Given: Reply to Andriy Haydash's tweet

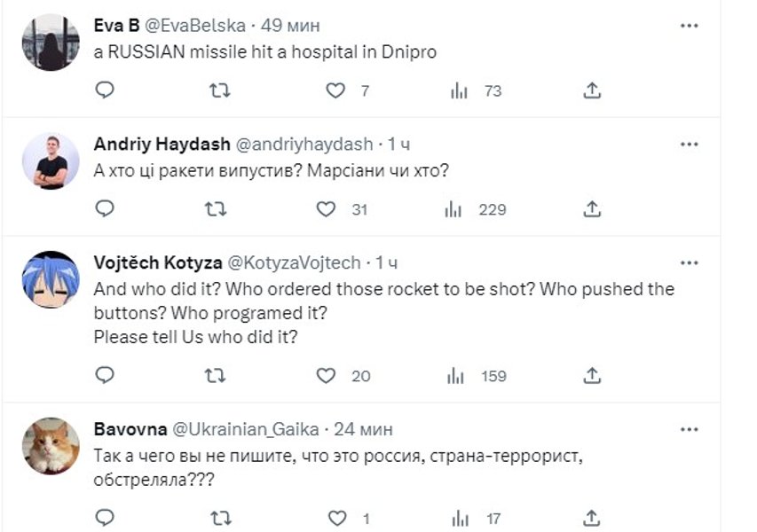Looking at the screenshot, I should click(105, 209).
